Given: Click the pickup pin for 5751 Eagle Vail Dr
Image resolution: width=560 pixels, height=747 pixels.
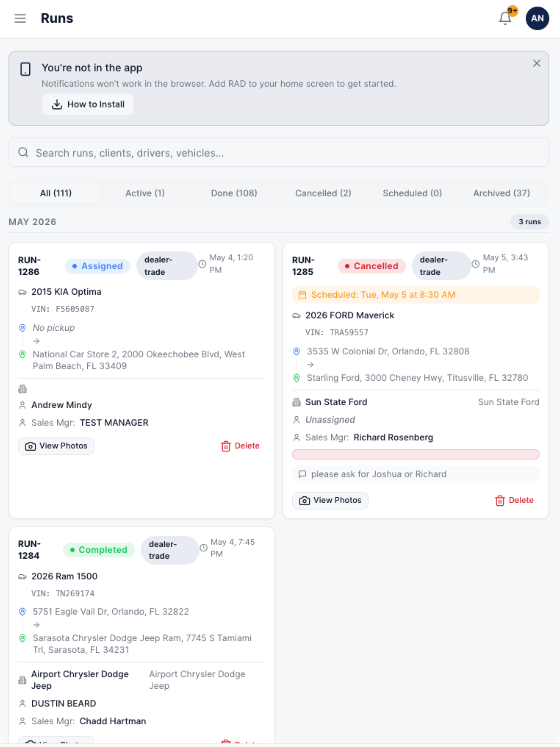Looking at the screenshot, I should click(22, 612).
